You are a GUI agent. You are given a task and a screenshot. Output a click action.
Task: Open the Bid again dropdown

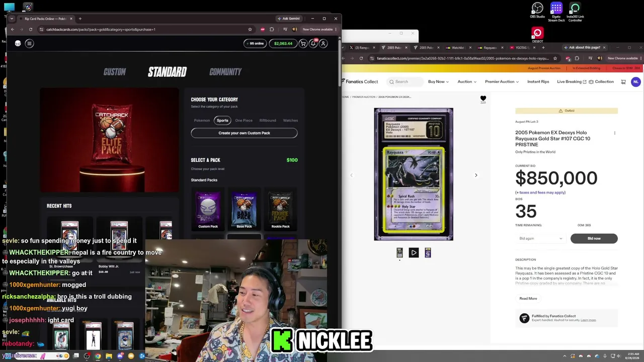[x=540, y=238]
